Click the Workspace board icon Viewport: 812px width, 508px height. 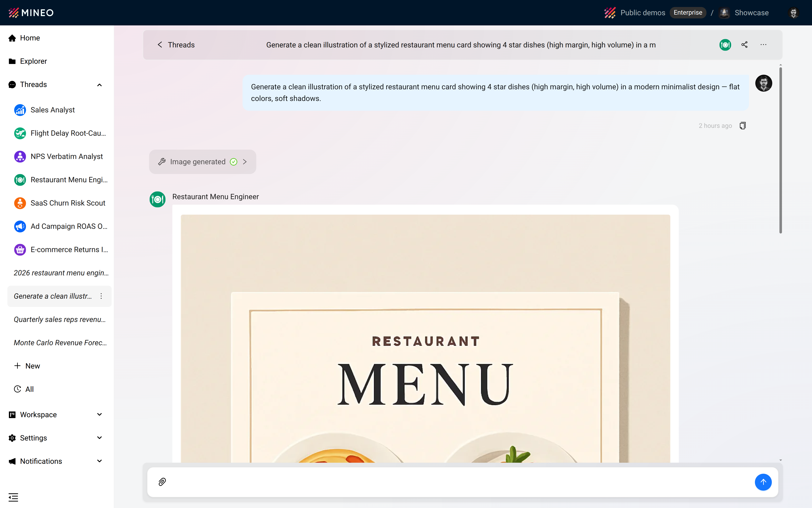[12, 415]
